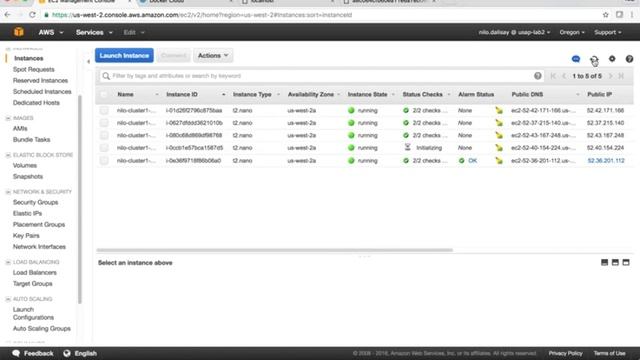The image size is (640, 360).
Task: Click the disabled Connect button
Action: (x=173, y=56)
